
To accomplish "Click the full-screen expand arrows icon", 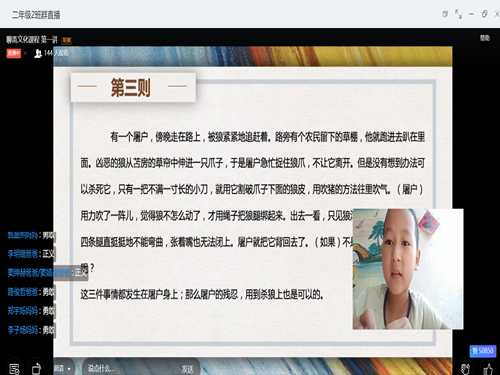I will 458,14.
